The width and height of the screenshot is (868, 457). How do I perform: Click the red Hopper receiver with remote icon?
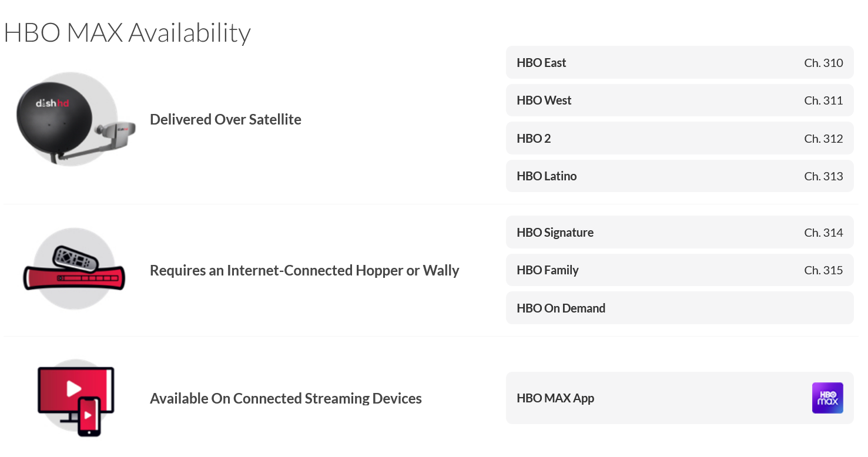75,269
